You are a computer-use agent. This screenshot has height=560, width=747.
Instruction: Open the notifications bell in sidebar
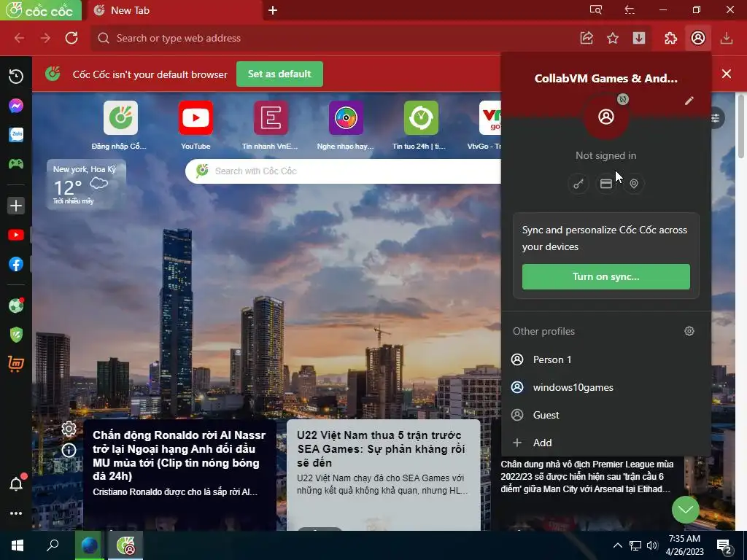coord(16,484)
